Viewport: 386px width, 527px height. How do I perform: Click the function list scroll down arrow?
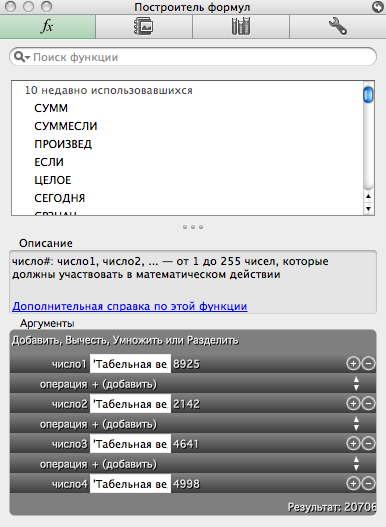[x=368, y=209]
